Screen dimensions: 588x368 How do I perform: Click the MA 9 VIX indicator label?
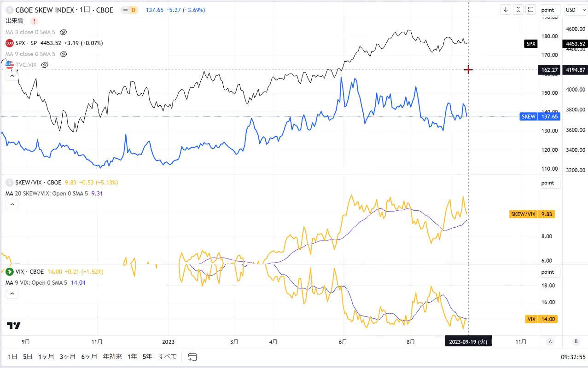click(x=36, y=282)
